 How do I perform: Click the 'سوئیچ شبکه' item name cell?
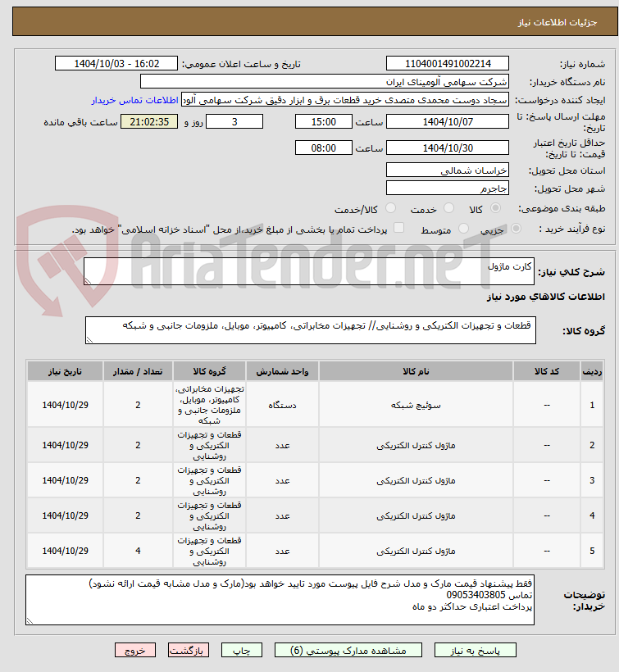416,405
